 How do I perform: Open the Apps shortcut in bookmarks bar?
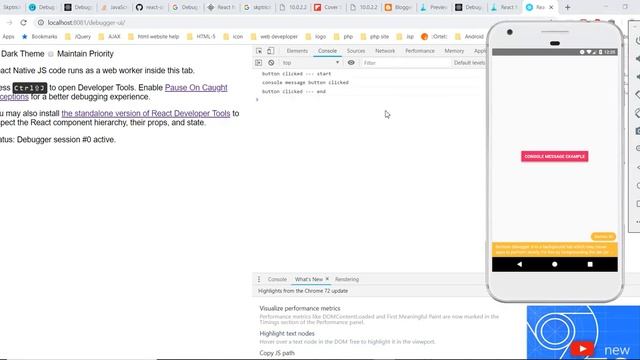tap(8, 37)
